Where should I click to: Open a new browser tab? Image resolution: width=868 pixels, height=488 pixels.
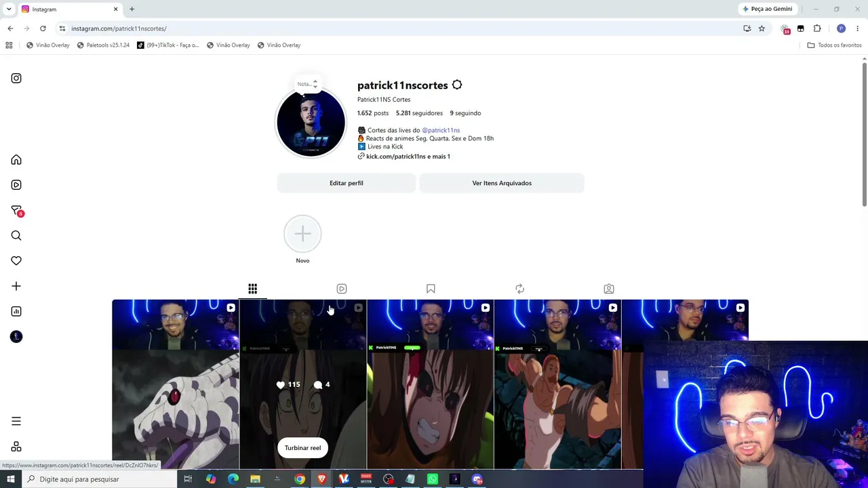coord(132,9)
